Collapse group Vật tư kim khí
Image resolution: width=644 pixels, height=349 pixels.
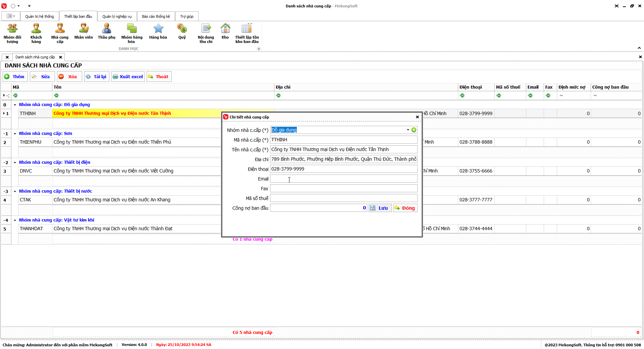pyautogui.click(x=15, y=220)
